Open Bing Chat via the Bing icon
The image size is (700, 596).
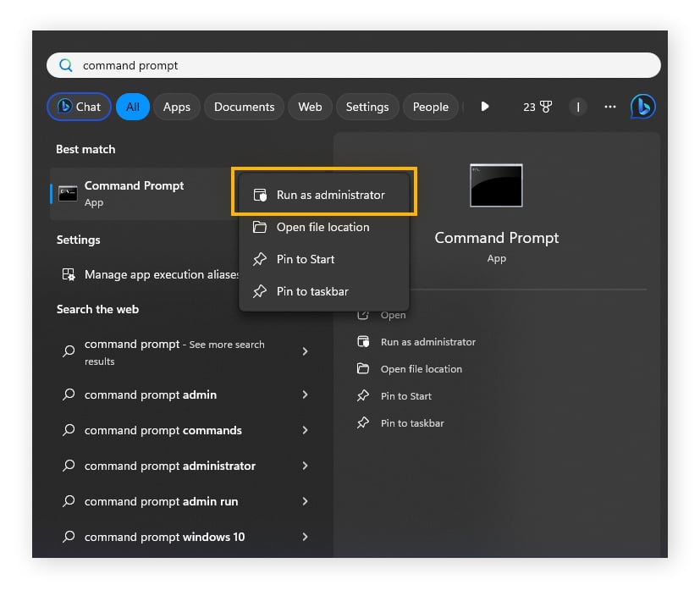tap(642, 106)
